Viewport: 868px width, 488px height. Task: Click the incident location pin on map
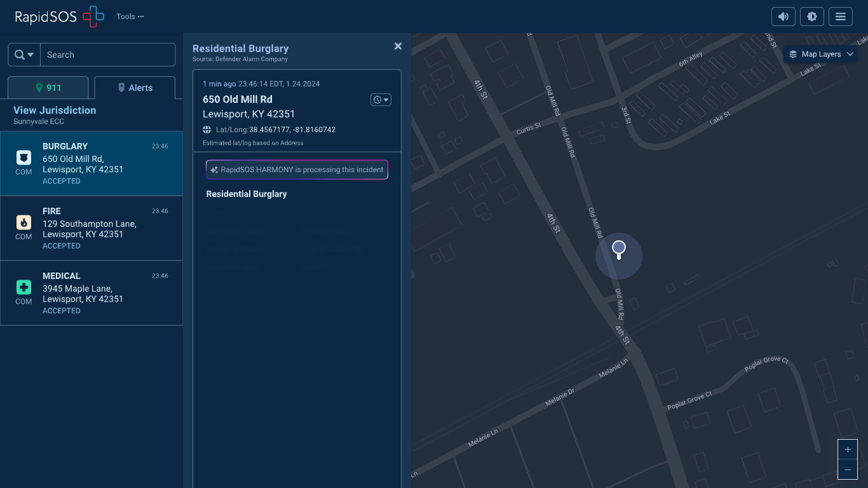pos(619,249)
